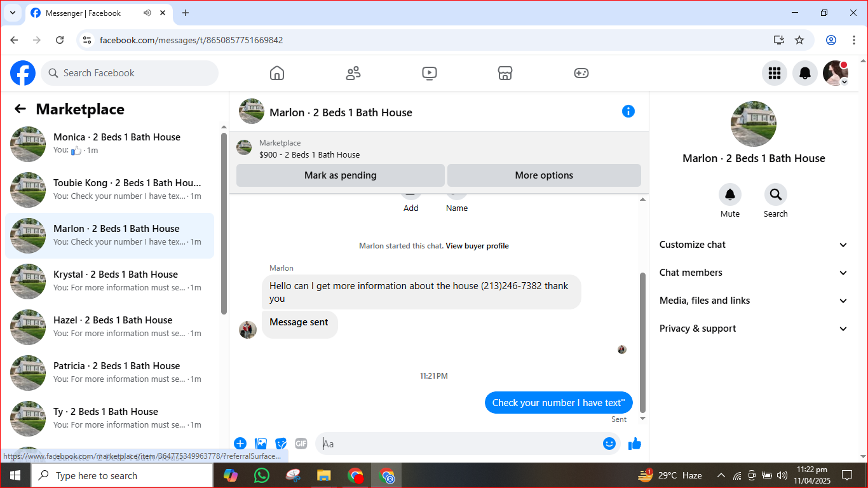The height and width of the screenshot is (488, 868).
Task: Open Marketplace storefront icon in top navigation
Action: 505,73
